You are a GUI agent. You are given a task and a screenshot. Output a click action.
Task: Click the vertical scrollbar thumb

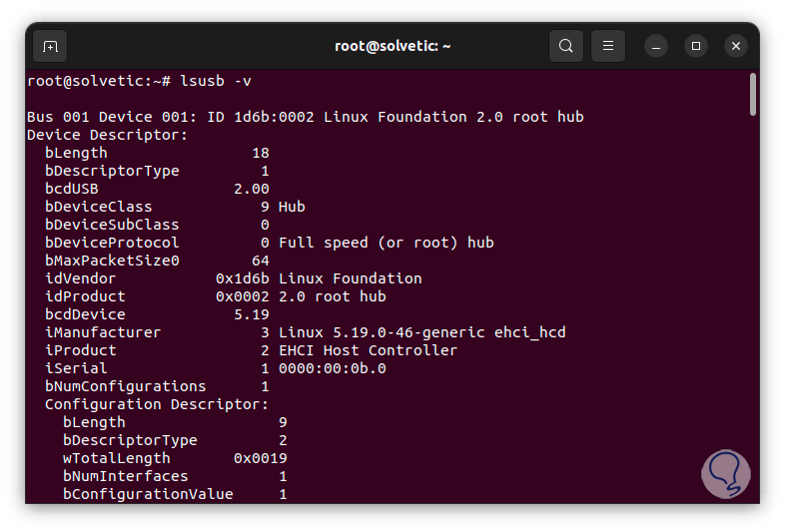coord(752,95)
